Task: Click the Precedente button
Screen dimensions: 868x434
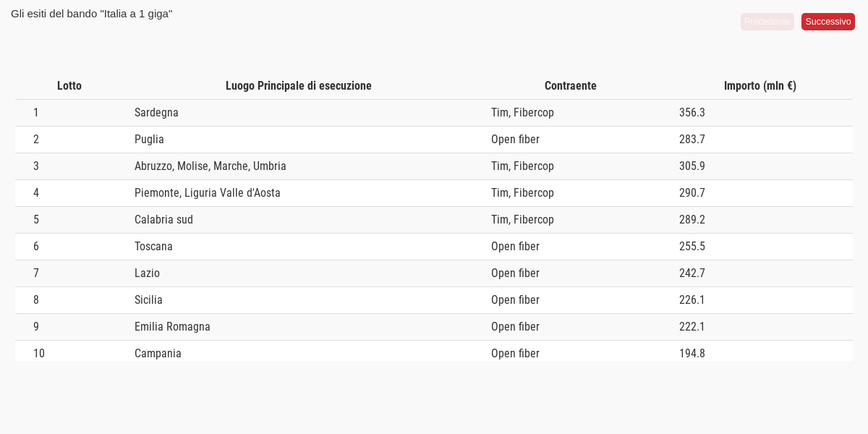Action: [767, 22]
